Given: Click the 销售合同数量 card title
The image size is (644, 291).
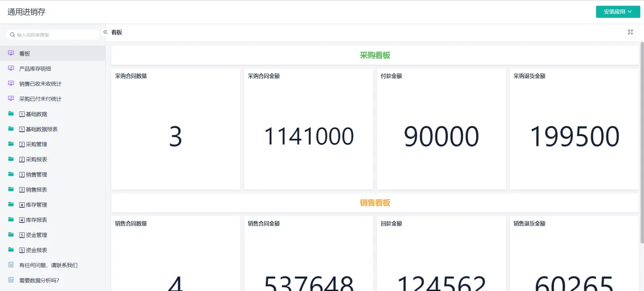Looking at the screenshot, I should point(131,223).
